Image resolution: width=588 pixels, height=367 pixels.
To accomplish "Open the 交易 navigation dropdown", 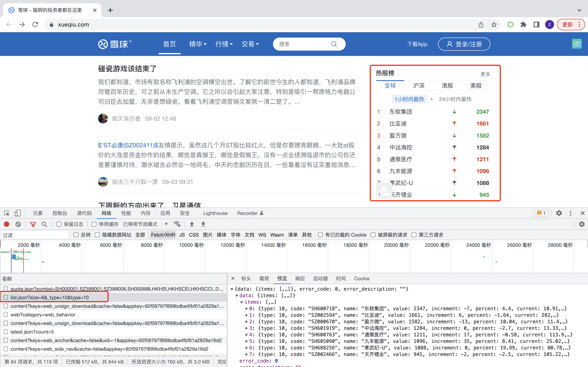I will (250, 44).
